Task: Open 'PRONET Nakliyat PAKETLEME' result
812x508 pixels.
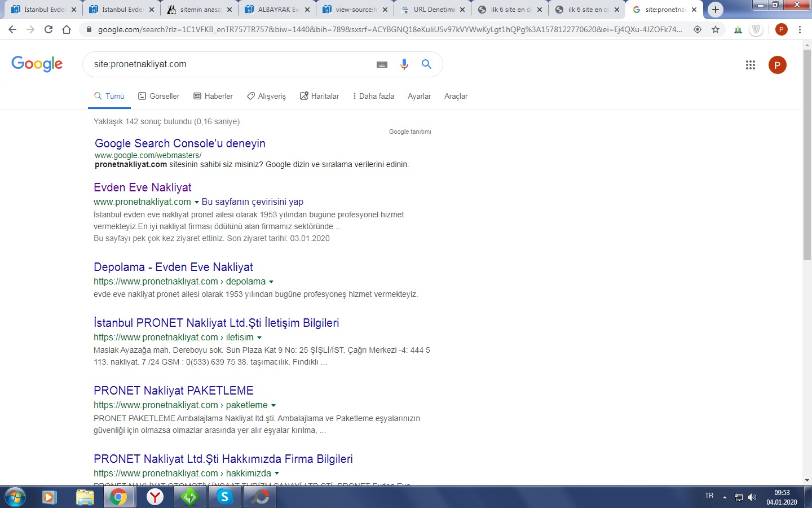Action: [x=174, y=391]
